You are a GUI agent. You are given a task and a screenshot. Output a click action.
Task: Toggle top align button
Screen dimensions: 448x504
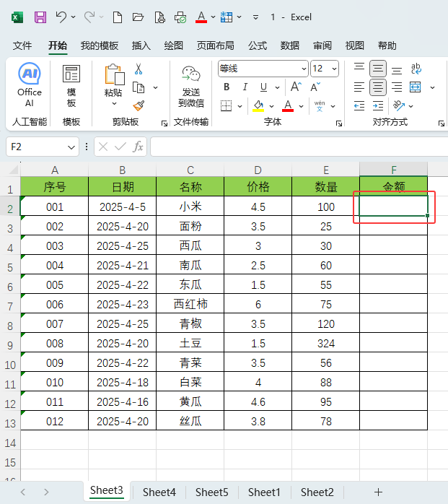[359, 69]
